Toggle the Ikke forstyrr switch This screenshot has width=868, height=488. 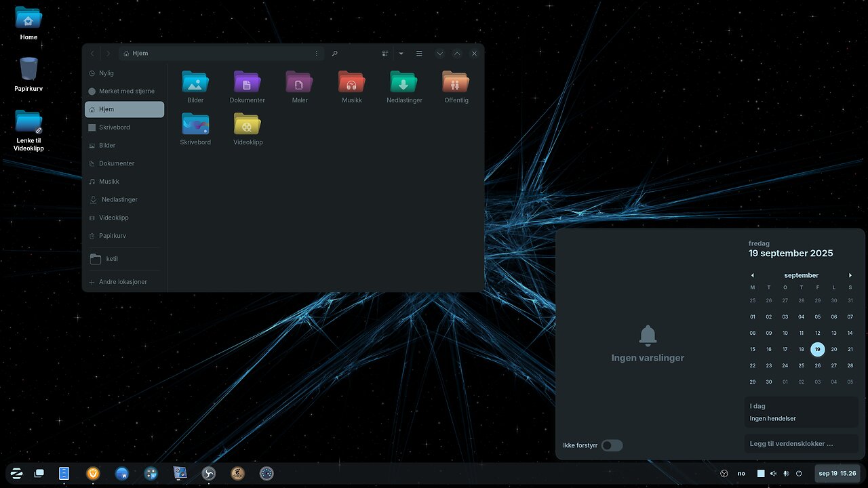612,445
